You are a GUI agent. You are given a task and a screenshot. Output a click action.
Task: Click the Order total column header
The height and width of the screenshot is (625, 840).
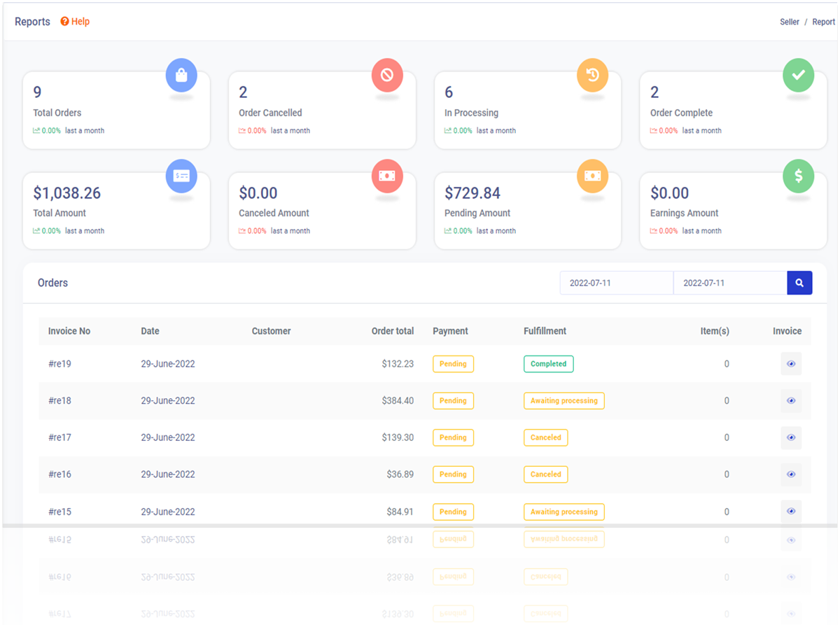pos(392,331)
